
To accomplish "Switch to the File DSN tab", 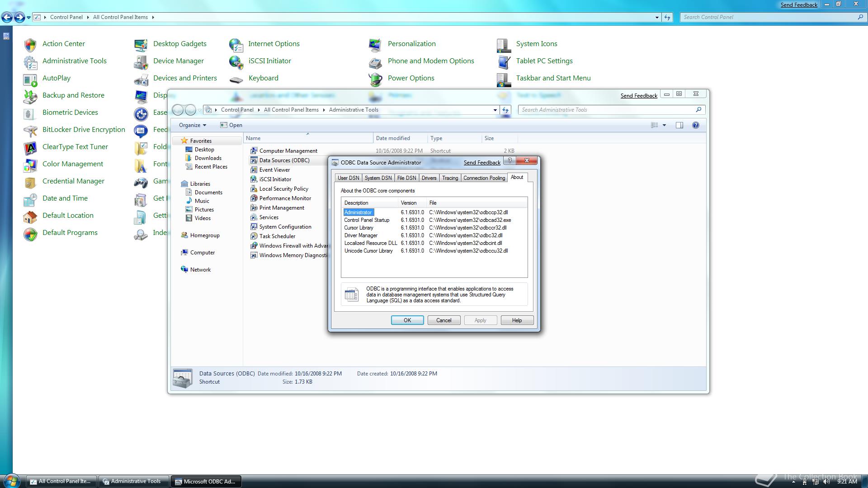I will pos(406,178).
